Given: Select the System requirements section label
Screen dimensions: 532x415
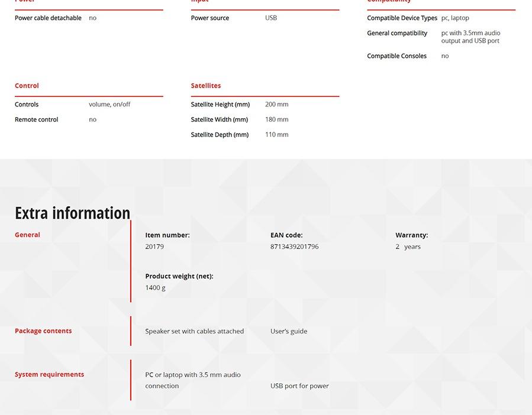Looking at the screenshot, I should coord(49,374).
